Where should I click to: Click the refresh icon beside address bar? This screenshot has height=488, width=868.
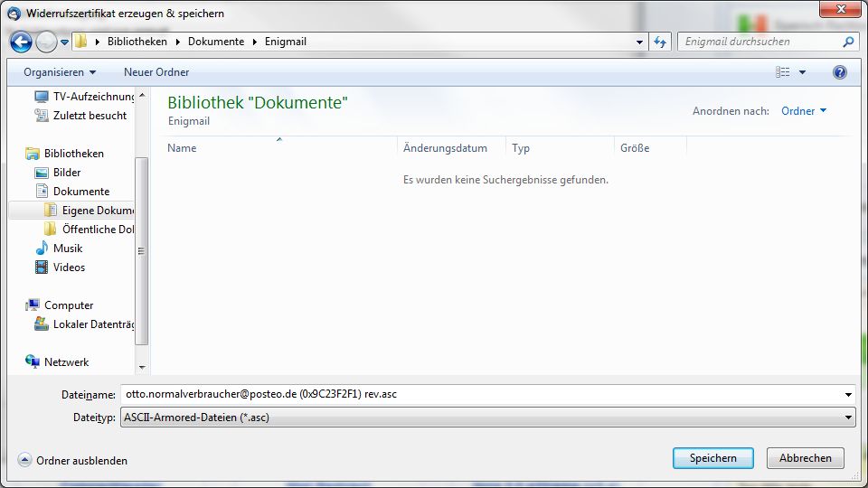tap(660, 42)
